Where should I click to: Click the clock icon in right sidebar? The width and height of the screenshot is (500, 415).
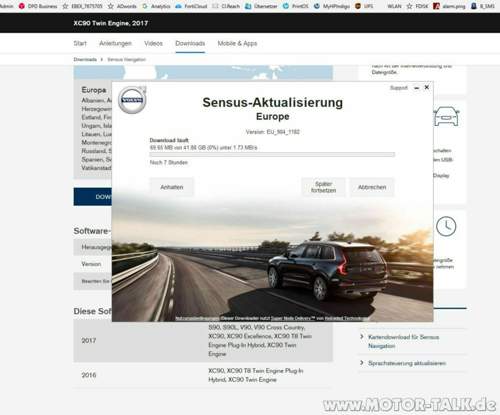coord(446,226)
